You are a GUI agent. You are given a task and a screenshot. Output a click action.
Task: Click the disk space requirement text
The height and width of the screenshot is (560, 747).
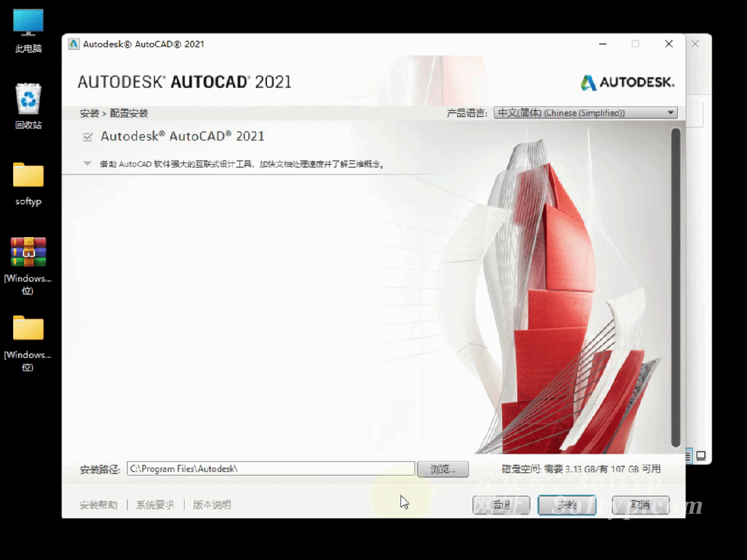tap(581, 469)
